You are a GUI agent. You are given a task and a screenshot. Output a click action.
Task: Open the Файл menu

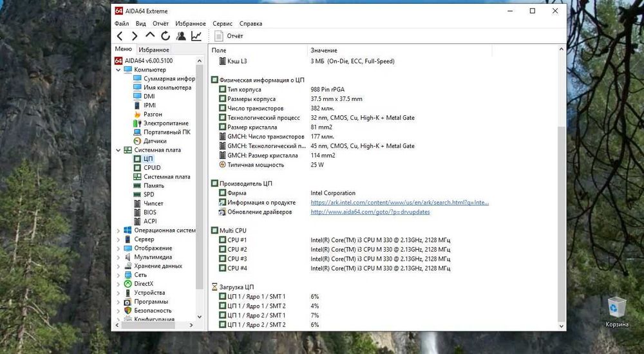(122, 23)
